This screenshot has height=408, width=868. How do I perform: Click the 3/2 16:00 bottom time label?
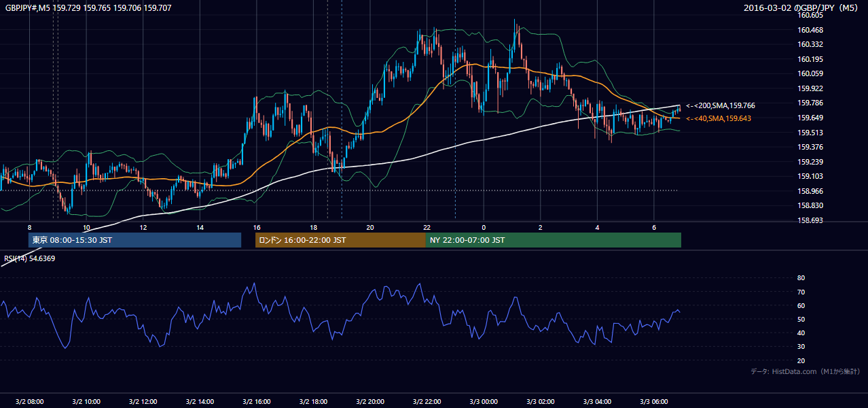pyautogui.click(x=257, y=402)
